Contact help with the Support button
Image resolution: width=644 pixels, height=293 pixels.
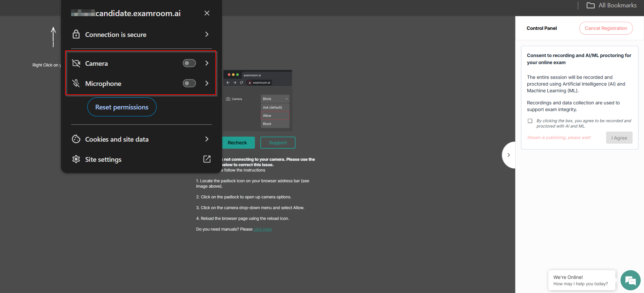[x=278, y=143]
